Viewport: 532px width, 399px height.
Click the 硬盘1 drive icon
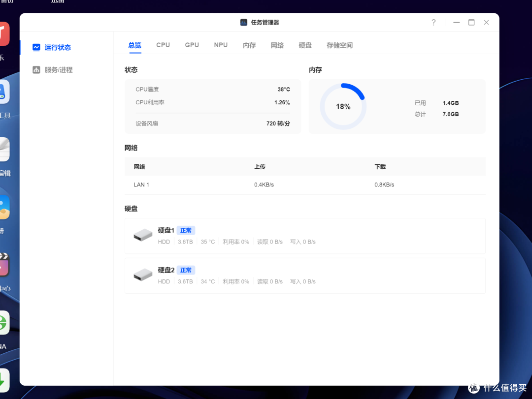[x=143, y=235]
